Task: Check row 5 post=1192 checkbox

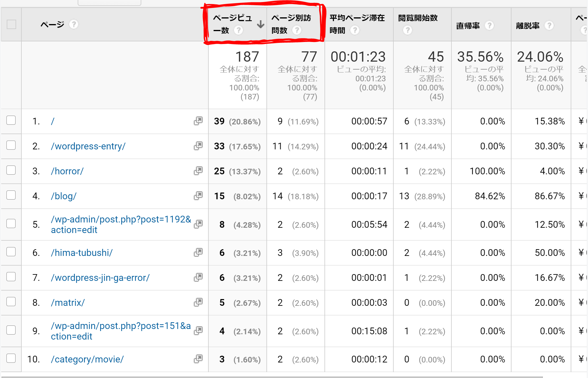Action: (x=11, y=224)
